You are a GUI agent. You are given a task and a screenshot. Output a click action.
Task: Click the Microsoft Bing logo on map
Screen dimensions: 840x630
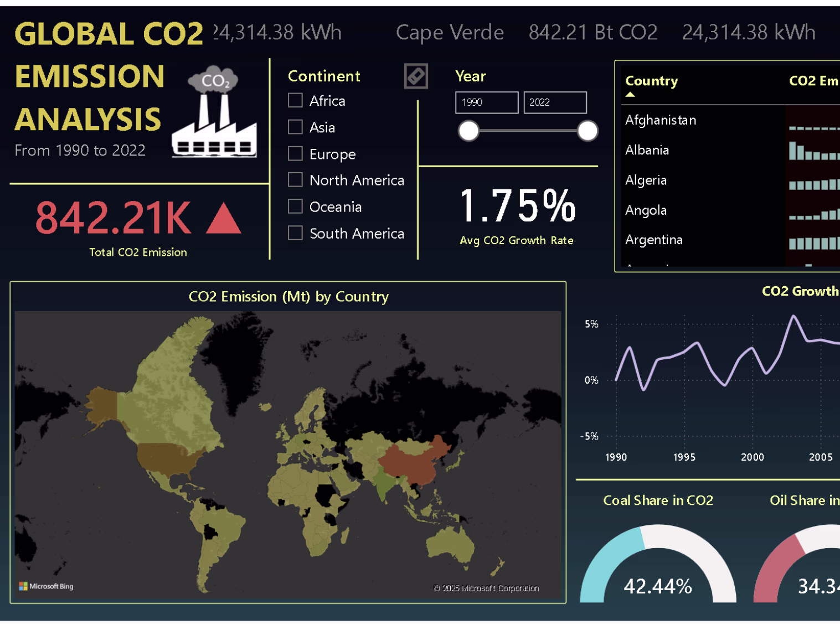(46, 586)
